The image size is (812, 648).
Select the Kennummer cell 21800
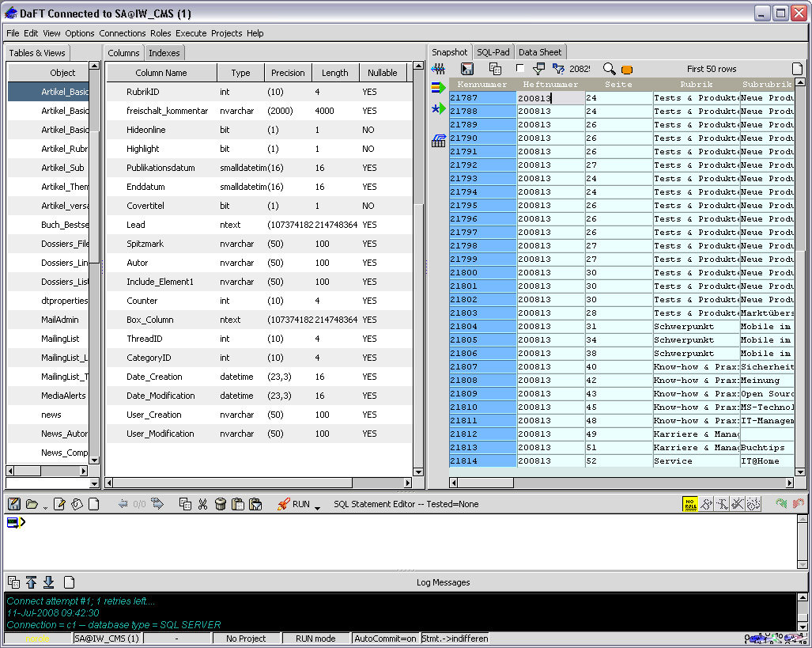[x=482, y=273]
